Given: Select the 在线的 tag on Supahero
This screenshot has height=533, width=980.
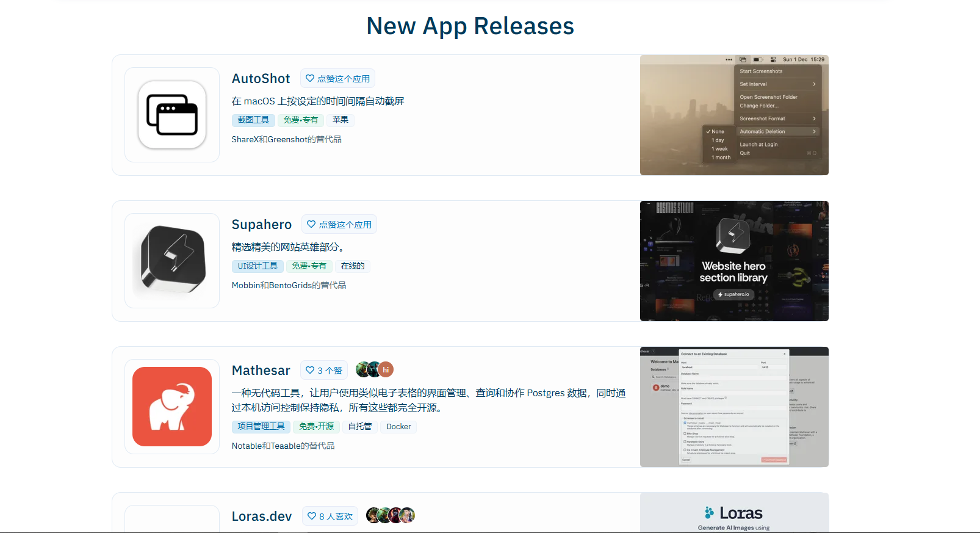Looking at the screenshot, I should (353, 266).
